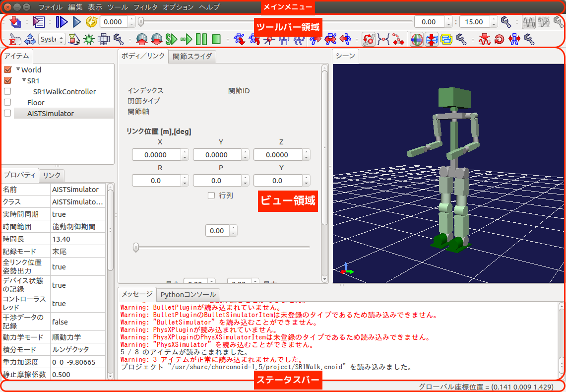This screenshot has height=392, width=566.
Task: Adjust the 15.00 max time stepper
Action: (494, 22)
